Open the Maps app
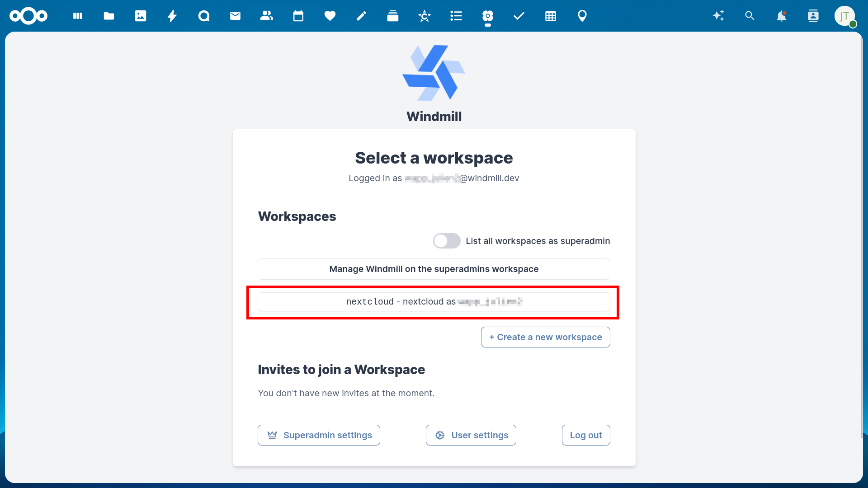 click(x=582, y=16)
